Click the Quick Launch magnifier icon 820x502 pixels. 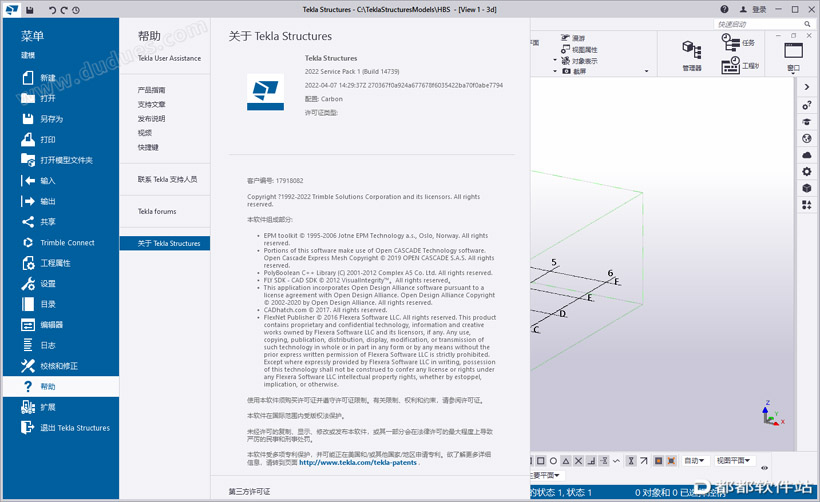tap(807, 24)
